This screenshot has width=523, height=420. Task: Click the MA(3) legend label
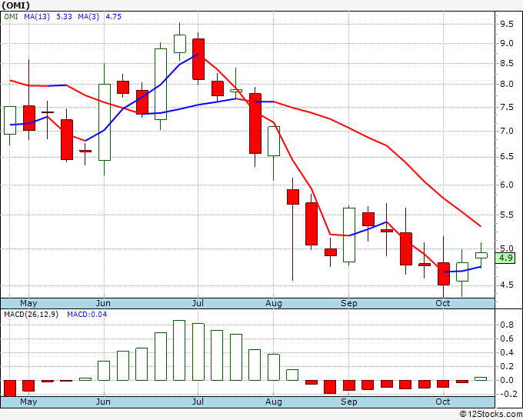(88, 17)
